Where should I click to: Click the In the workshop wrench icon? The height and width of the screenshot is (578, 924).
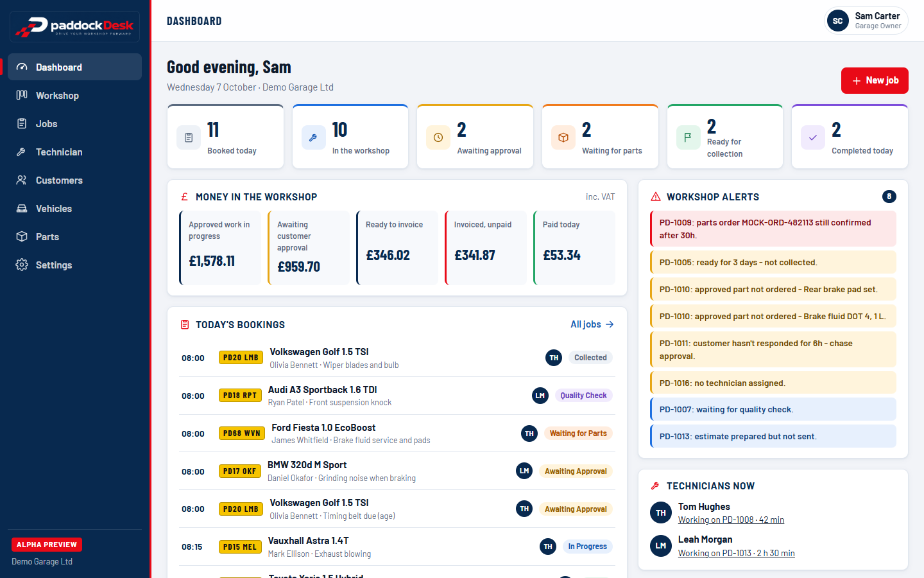point(313,137)
